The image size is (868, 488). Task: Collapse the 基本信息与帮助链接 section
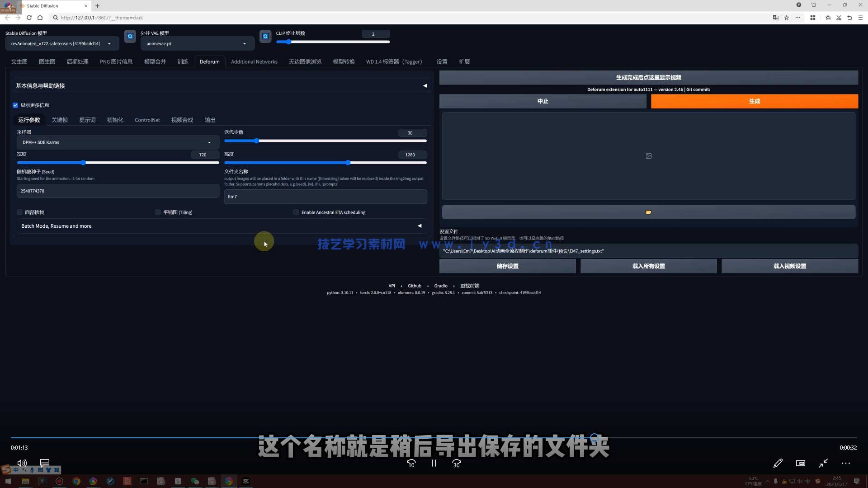(x=424, y=85)
